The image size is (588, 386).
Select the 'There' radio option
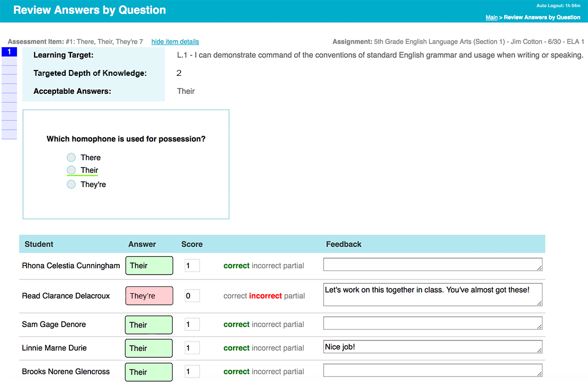(x=72, y=157)
